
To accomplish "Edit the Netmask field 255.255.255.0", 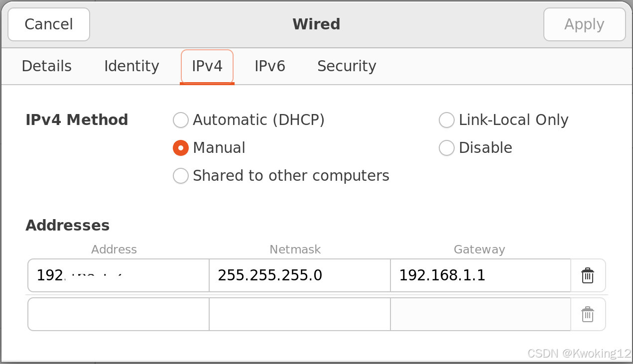I will point(300,275).
